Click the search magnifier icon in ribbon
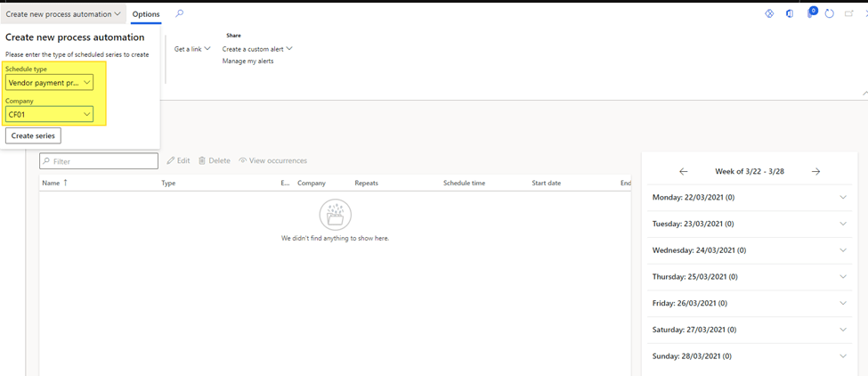Viewport: 868px width, 376px height. [179, 13]
